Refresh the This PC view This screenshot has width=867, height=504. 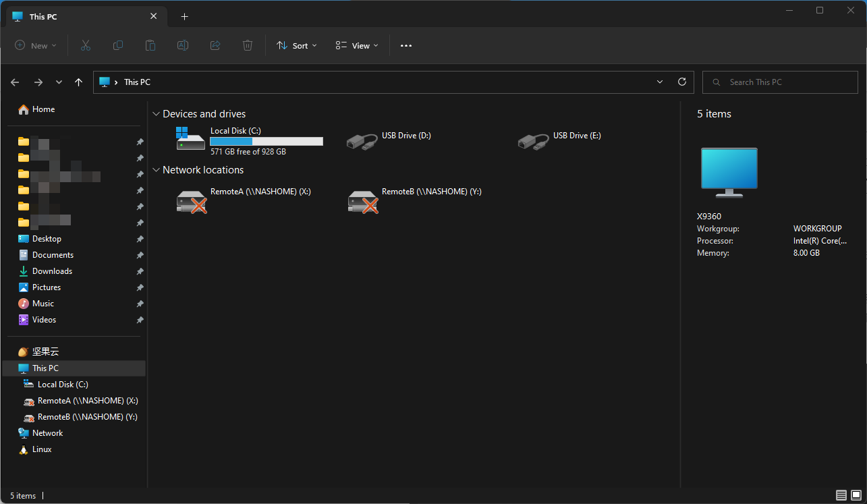tap(682, 82)
